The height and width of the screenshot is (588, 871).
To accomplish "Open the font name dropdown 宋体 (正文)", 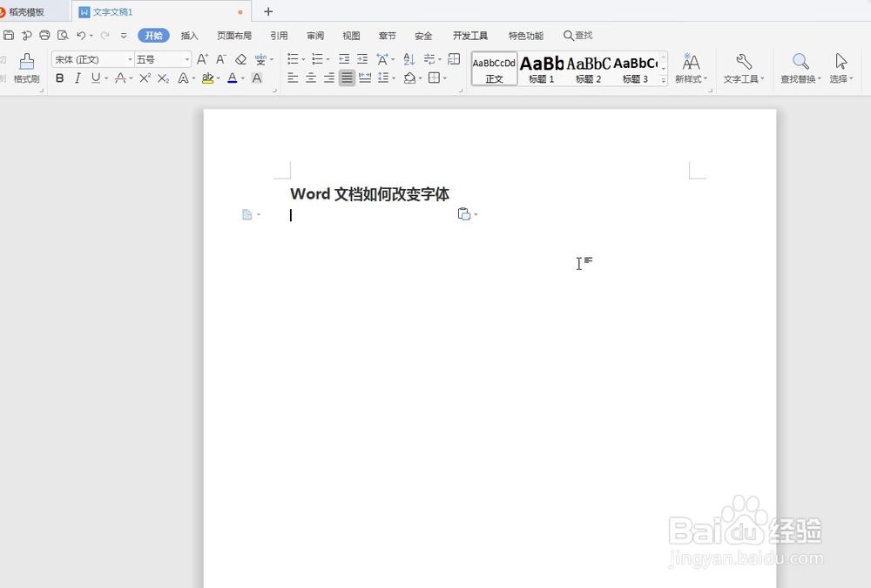I will [x=131, y=59].
